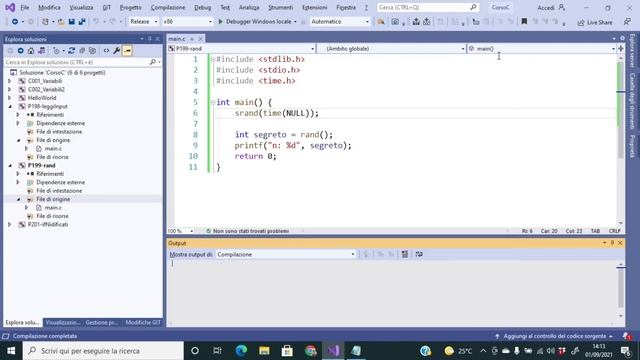
Task: Click the Esplora server side tab
Action: point(632,51)
